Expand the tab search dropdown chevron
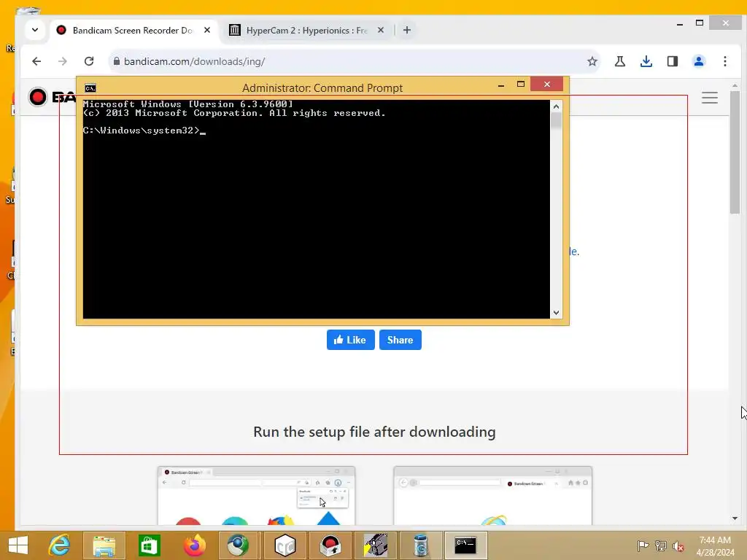Viewport: 747px width, 560px height. point(35,30)
